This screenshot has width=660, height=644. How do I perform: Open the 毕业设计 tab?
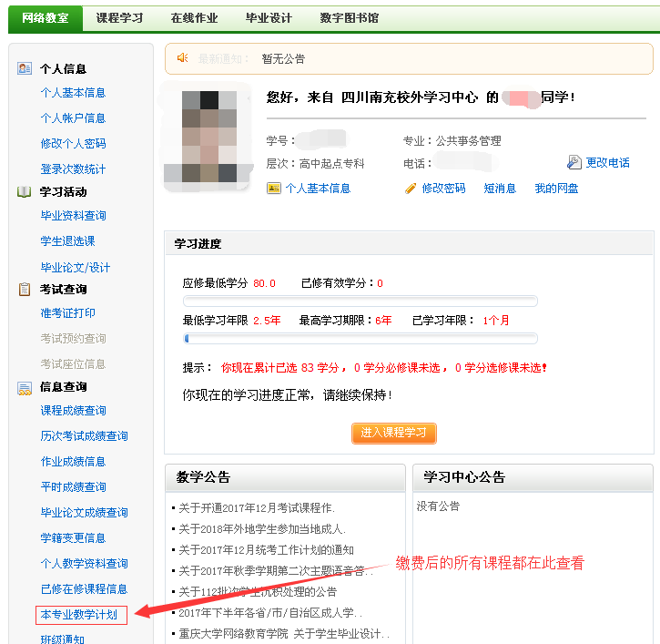(269, 18)
